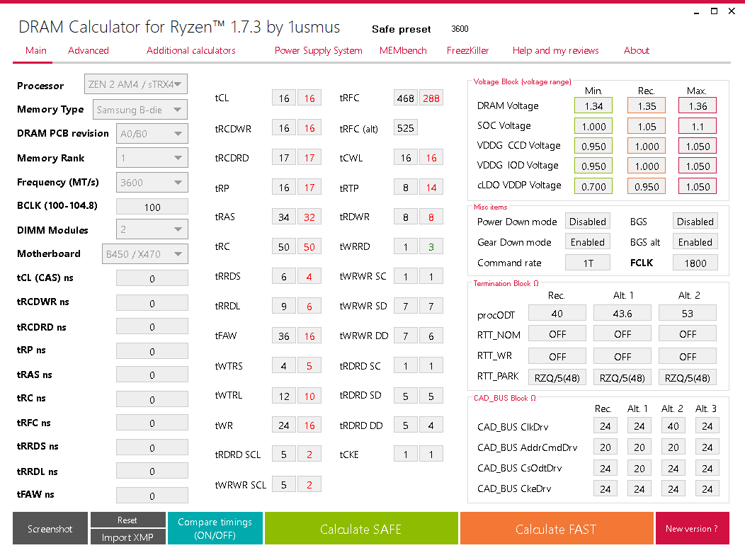This screenshot has width=745, height=560.
Task: Click procODT Alt. 2 value 53
Action: (688, 314)
